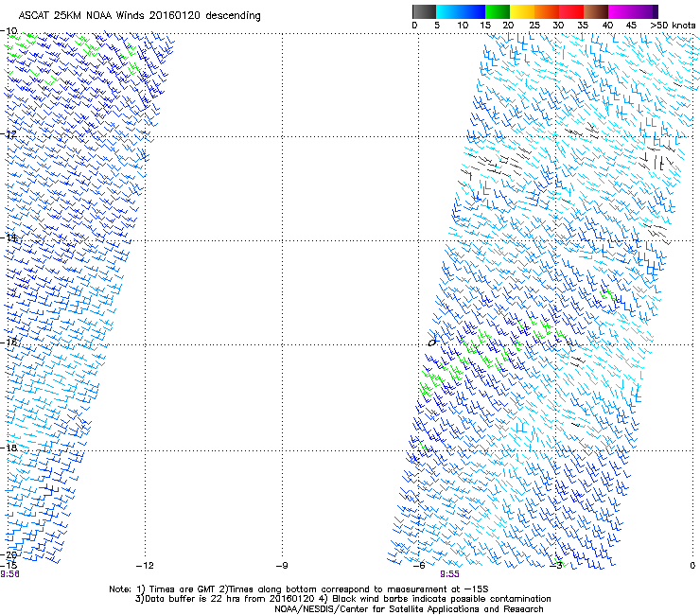Click the '-10' latitude axis label
The height and width of the screenshot is (615, 700).
[x=9, y=31]
